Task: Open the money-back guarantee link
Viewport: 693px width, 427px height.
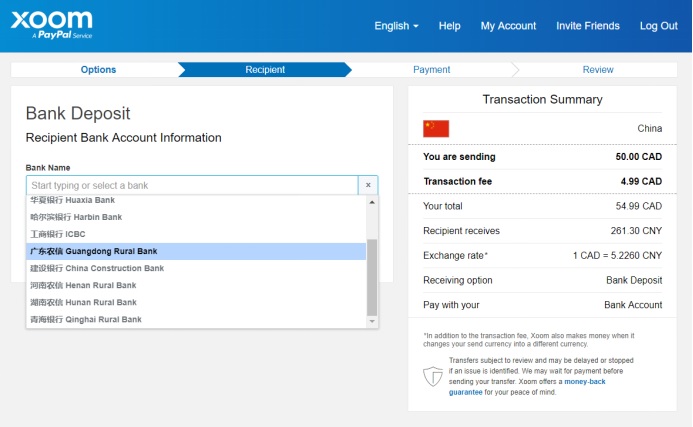Action: point(527,387)
